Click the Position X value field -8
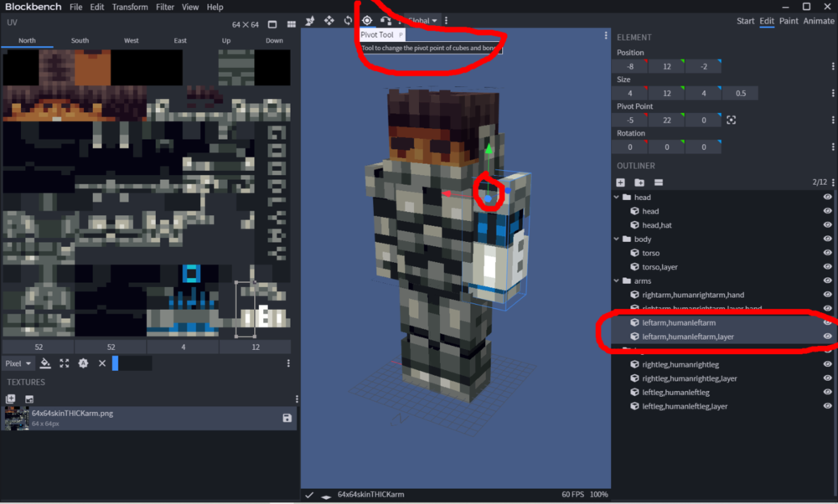The height and width of the screenshot is (504, 838). click(x=630, y=66)
